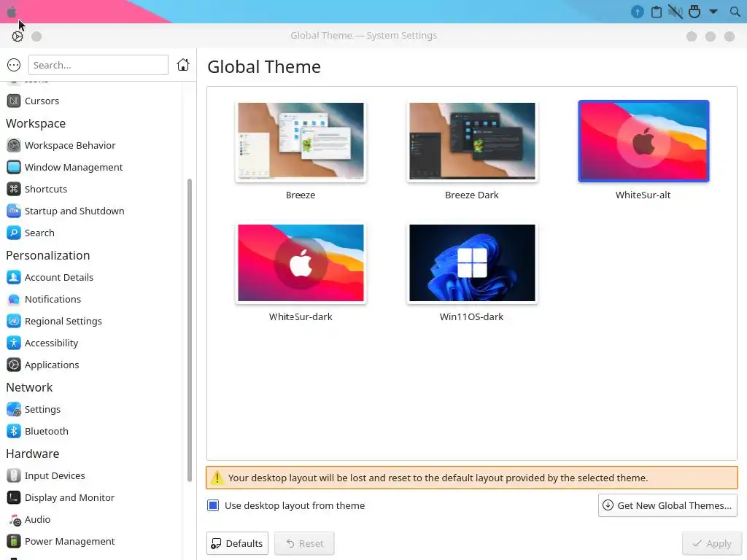This screenshot has height=560, width=747.
Task: Click the updates notifier tray icon
Action: click(638, 12)
